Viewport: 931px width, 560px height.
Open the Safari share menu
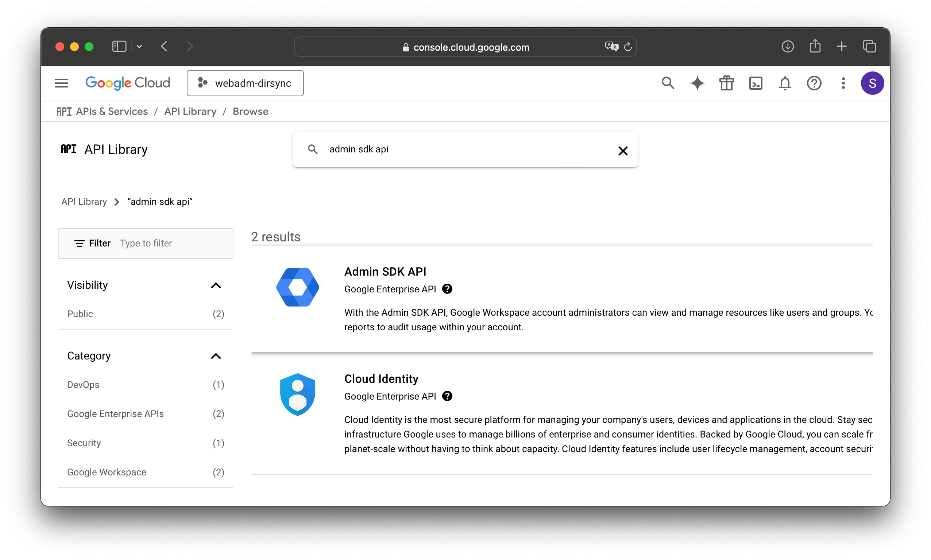[815, 46]
